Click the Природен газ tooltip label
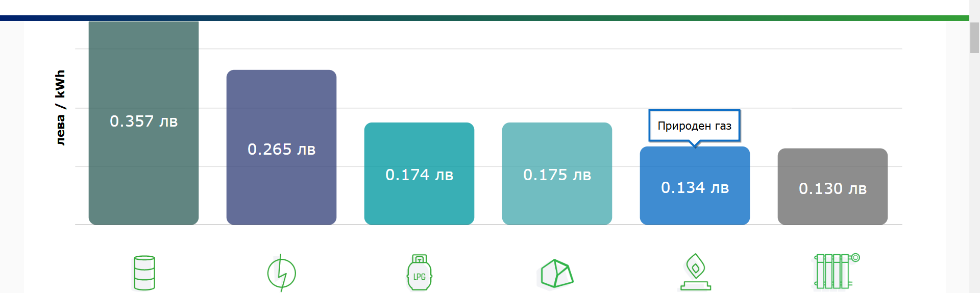The width and height of the screenshot is (980, 293). (x=694, y=126)
